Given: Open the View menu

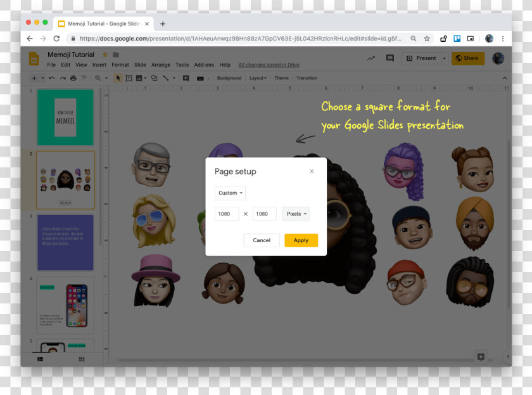Looking at the screenshot, I should pyautogui.click(x=81, y=65).
